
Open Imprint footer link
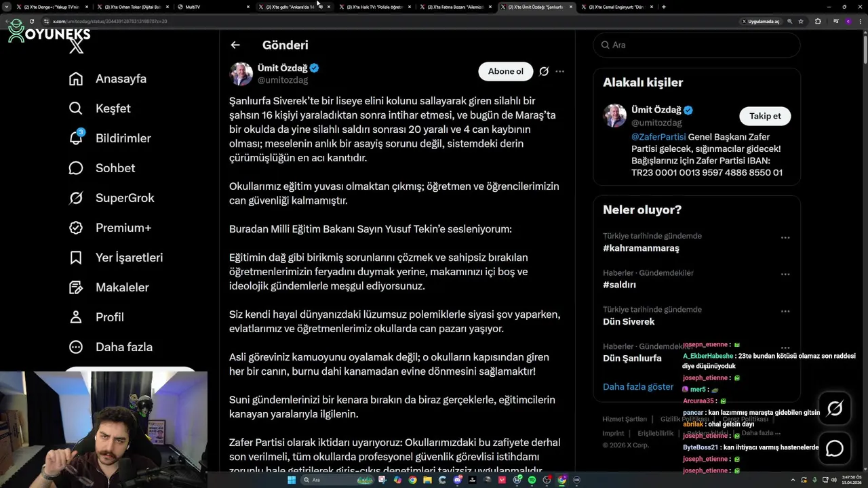[x=613, y=433]
